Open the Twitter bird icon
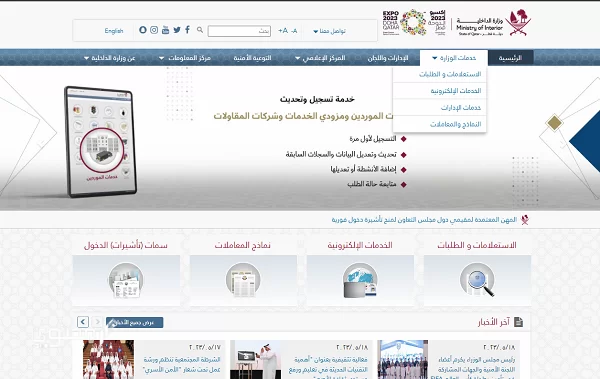This screenshot has width=600, height=379. click(177, 30)
